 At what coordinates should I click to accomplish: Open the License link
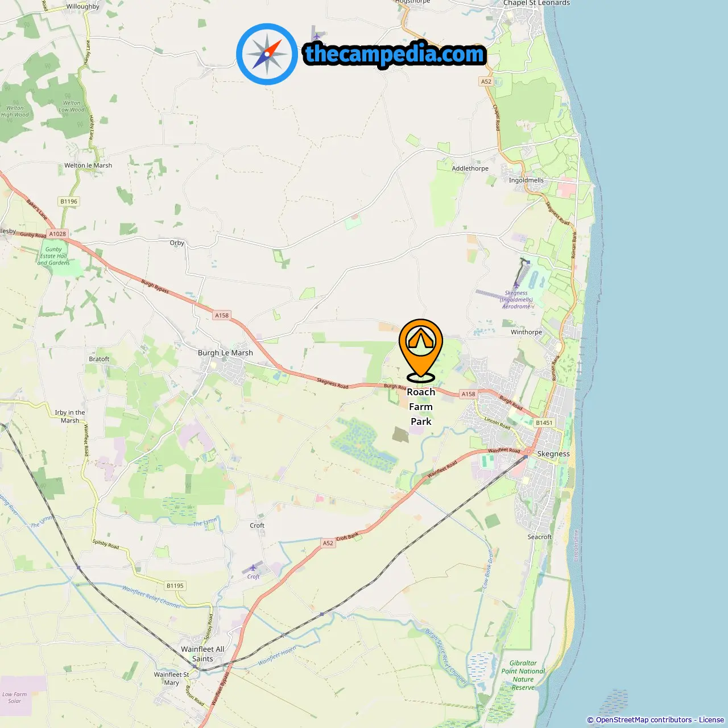pos(712,720)
